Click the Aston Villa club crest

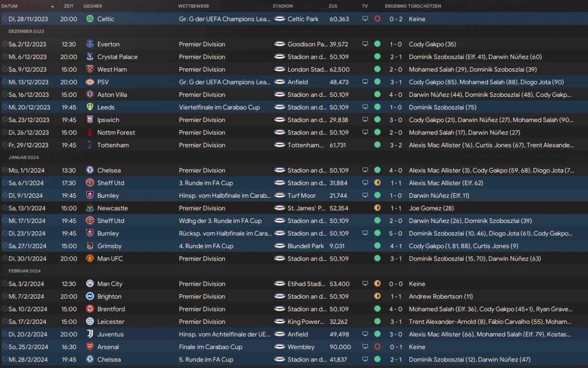click(90, 95)
